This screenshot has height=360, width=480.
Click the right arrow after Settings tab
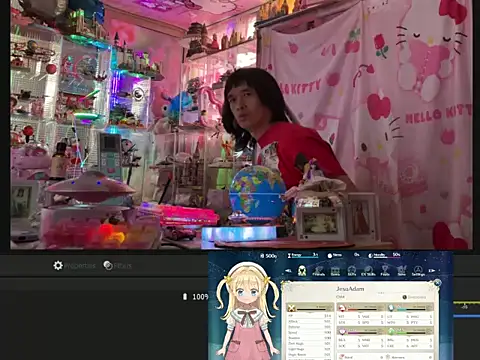[432, 271]
